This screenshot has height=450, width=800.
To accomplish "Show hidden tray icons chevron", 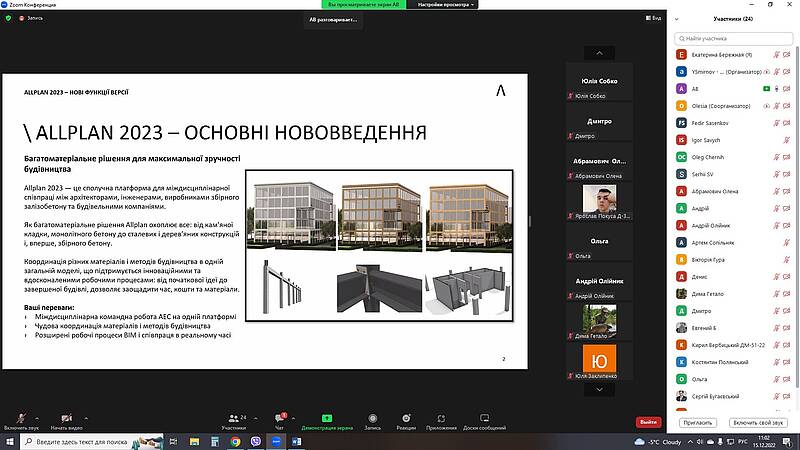I will coord(690,442).
